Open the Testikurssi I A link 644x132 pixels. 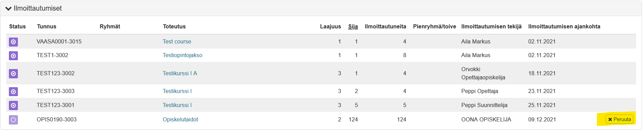click(180, 73)
